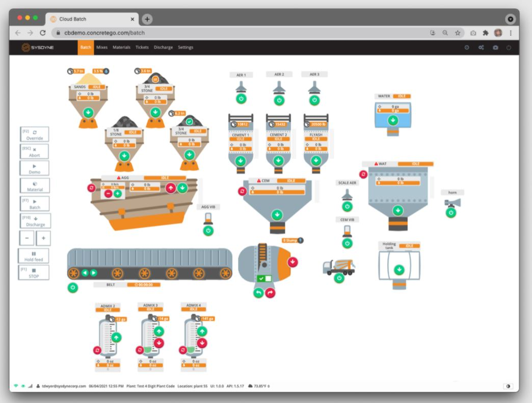The width and height of the screenshot is (532, 403).
Task: Discharge the SANDS hopper with its green arrow
Action: click(x=89, y=113)
